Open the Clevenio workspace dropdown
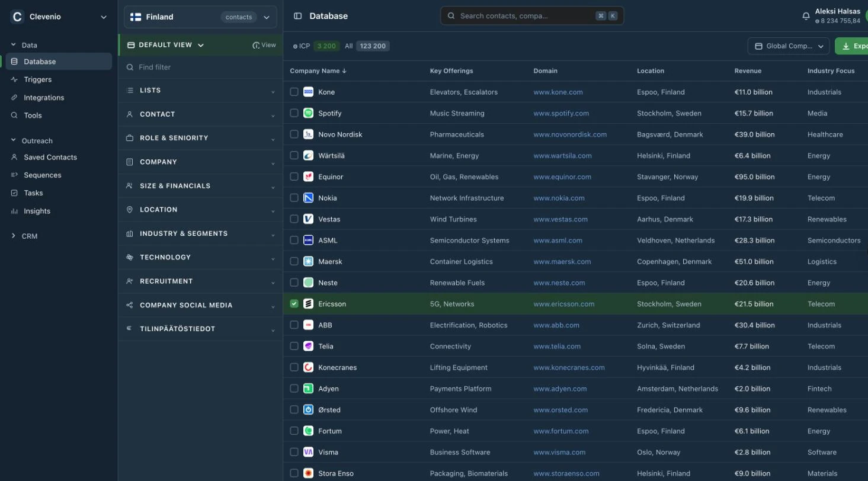868x481 pixels. click(104, 17)
